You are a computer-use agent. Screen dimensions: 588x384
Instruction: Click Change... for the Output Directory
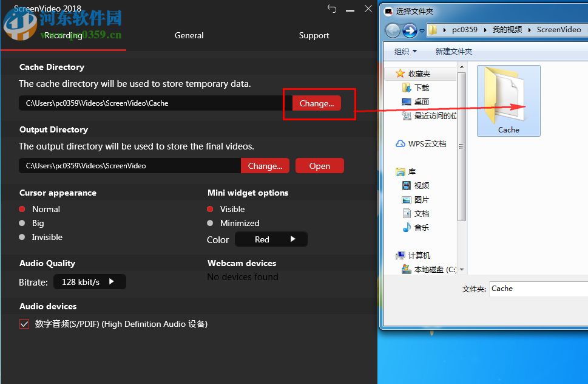[x=265, y=165]
